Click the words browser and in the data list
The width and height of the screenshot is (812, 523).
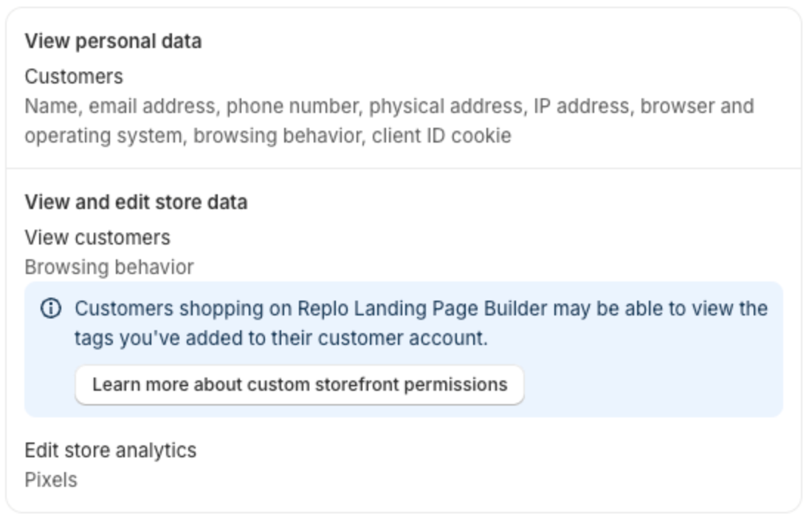pyautogui.click(x=697, y=106)
